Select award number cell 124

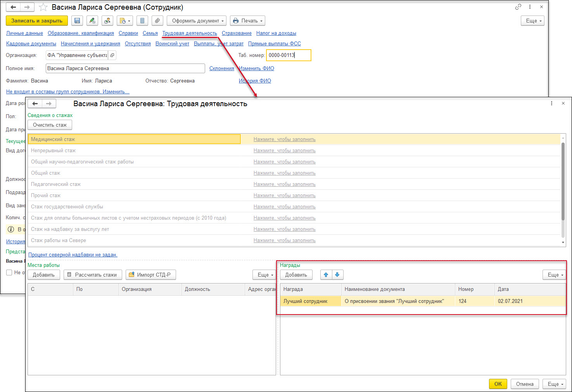pos(475,301)
